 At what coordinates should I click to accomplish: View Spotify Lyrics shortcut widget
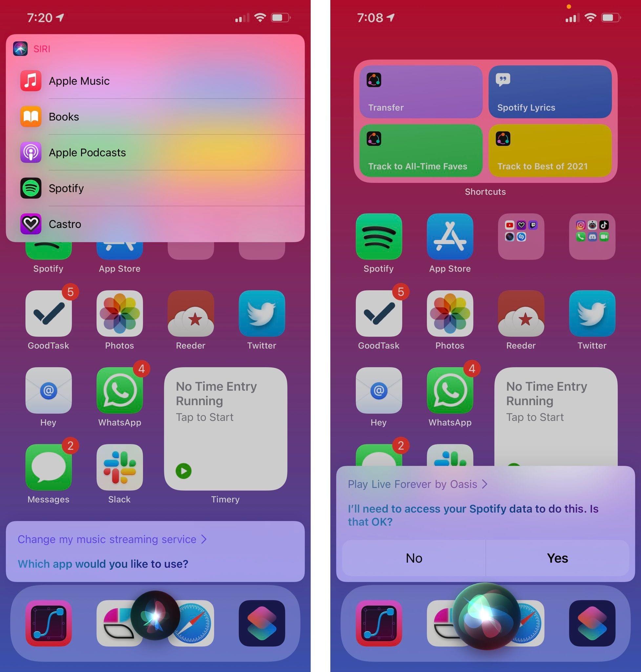click(552, 91)
